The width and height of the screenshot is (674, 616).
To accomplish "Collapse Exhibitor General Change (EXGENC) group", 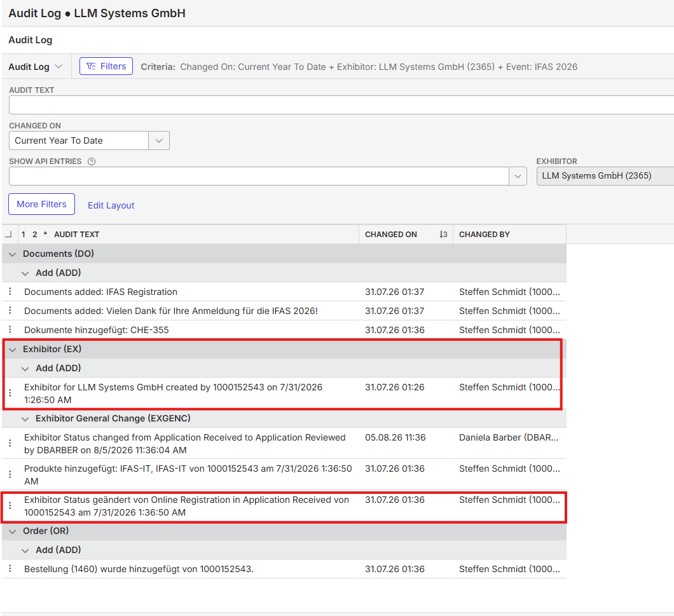I will point(25,419).
